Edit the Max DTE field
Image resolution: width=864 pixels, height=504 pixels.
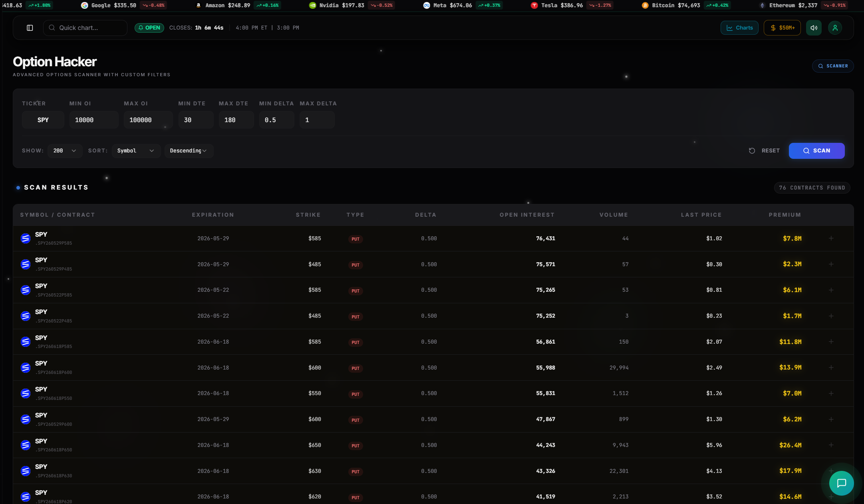coord(236,120)
